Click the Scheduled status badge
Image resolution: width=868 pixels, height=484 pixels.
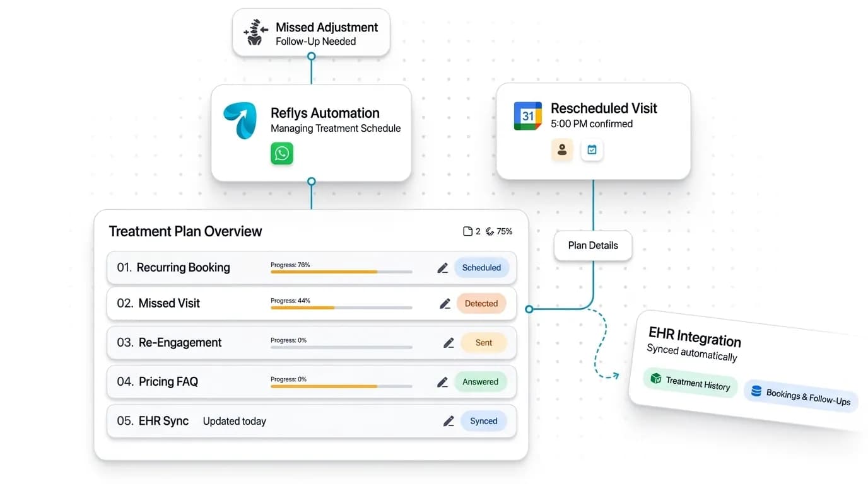point(481,268)
